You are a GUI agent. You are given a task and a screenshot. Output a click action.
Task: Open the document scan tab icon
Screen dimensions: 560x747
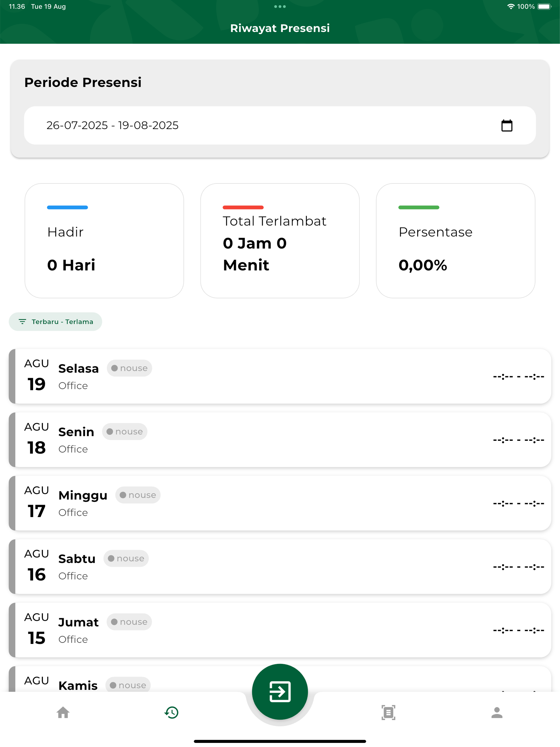(x=389, y=713)
